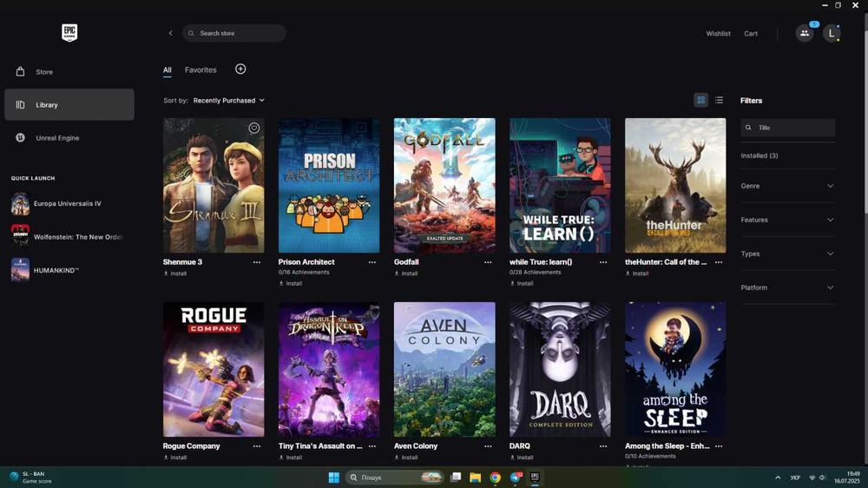Expand the Genre filter
The height and width of the screenshot is (488, 868).
click(x=787, y=186)
